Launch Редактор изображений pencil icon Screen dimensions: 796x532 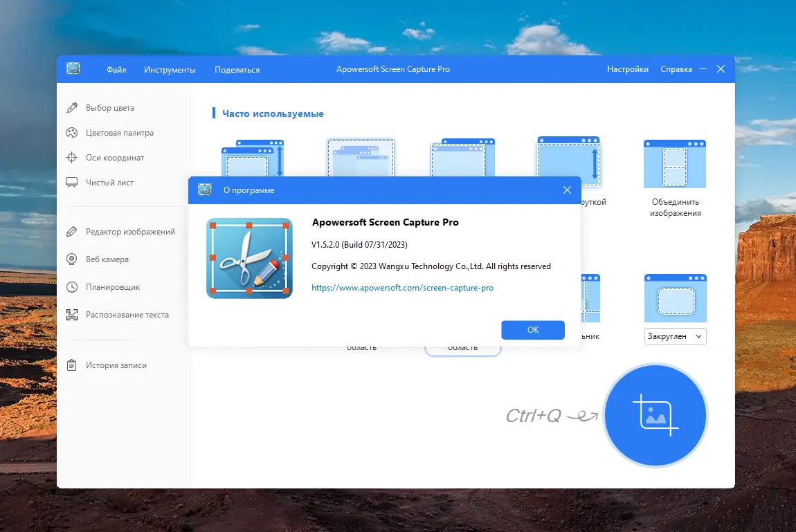click(71, 231)
